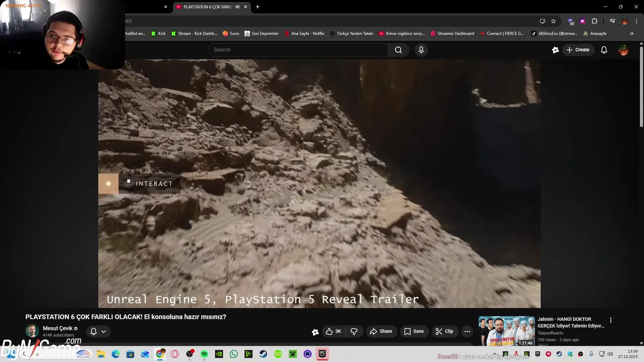This screenshot has width=644, height=362.
Task: Open the Kick bookmark
Action: [x=158, y=34]
